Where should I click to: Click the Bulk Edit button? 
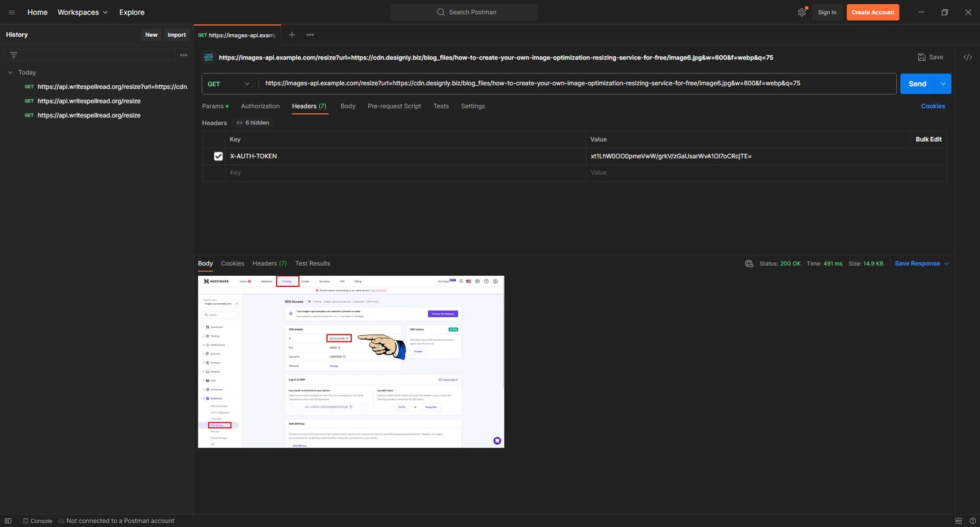point(929,139)
